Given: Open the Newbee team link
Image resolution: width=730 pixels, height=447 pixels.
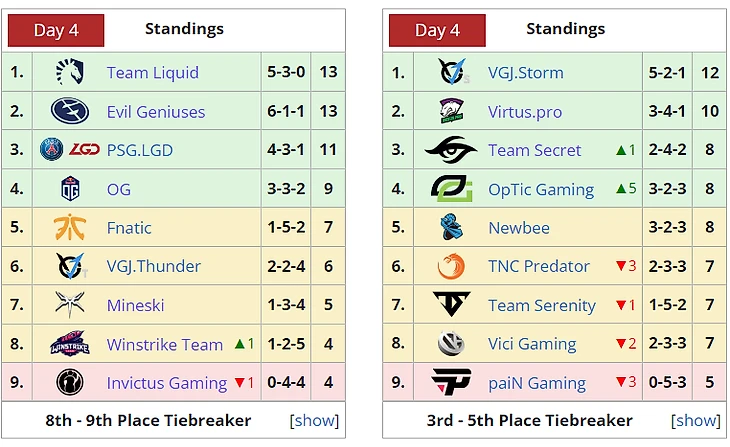Looking at the screenshot, I should [519, 228].
